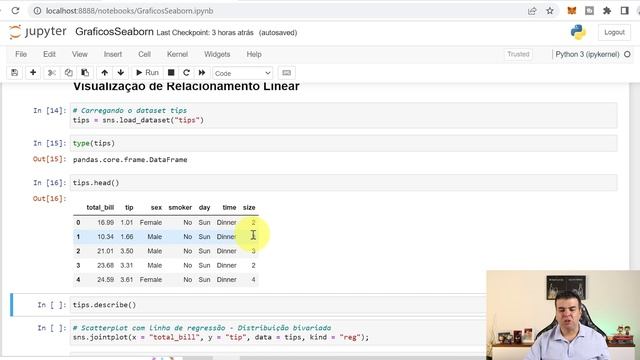
Task: Bookmark this page star icon
Action: (x=550, y=11)
